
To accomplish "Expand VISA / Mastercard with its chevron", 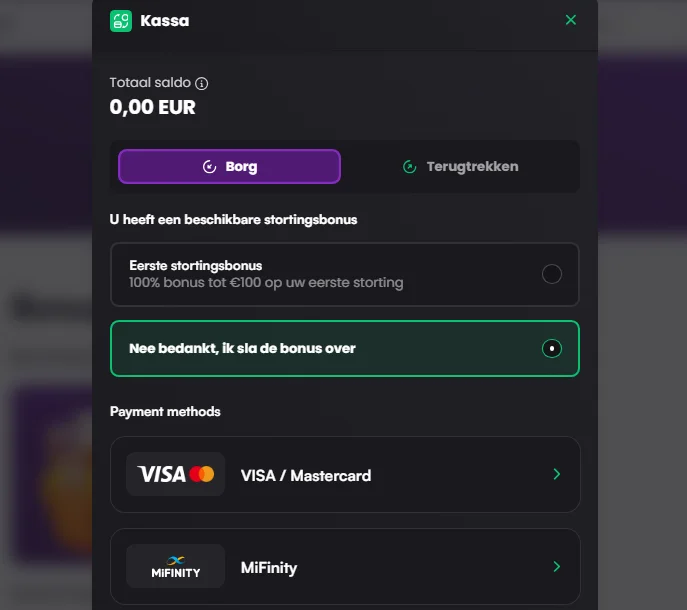I will click(557, 475).
